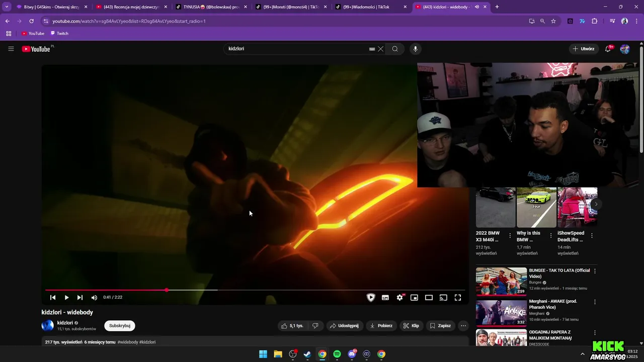Viewport: 644px width, 362px height.
Task: Toggle theater mode view
Action: coord(429,298)
